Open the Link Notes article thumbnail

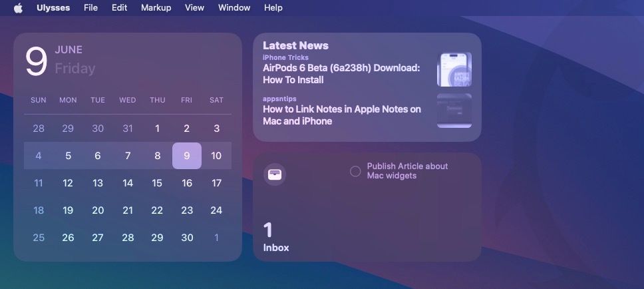[454, 111]
